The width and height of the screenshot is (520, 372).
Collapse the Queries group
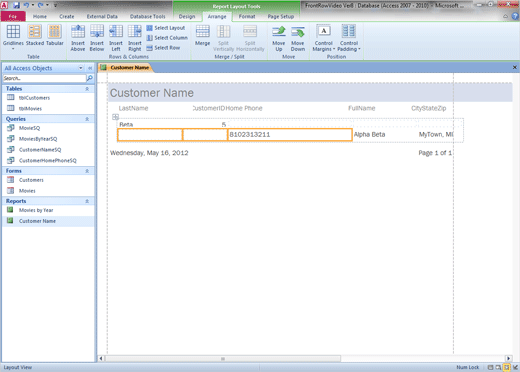pos(87,119)
